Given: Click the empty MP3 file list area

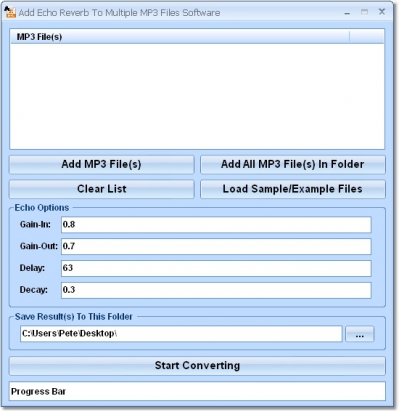Looking at the screenshot, I should (197, 96).
